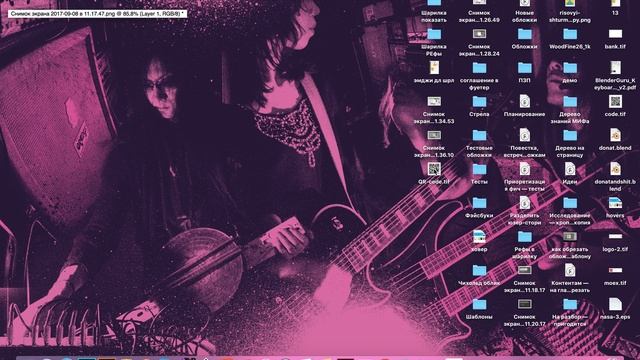Open the Фэйсбуки folder
The image size is (640, 360).
pyautogui.click(x=479, y=203)
